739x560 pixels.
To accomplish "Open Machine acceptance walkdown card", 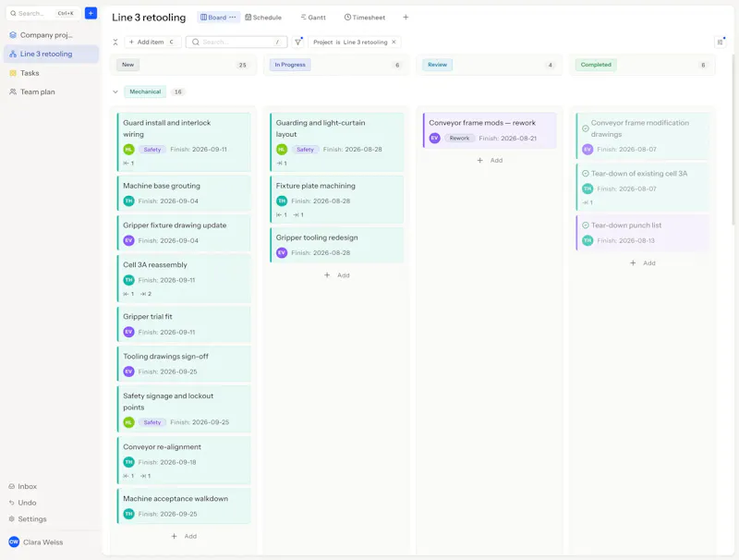I will (184, 506).
